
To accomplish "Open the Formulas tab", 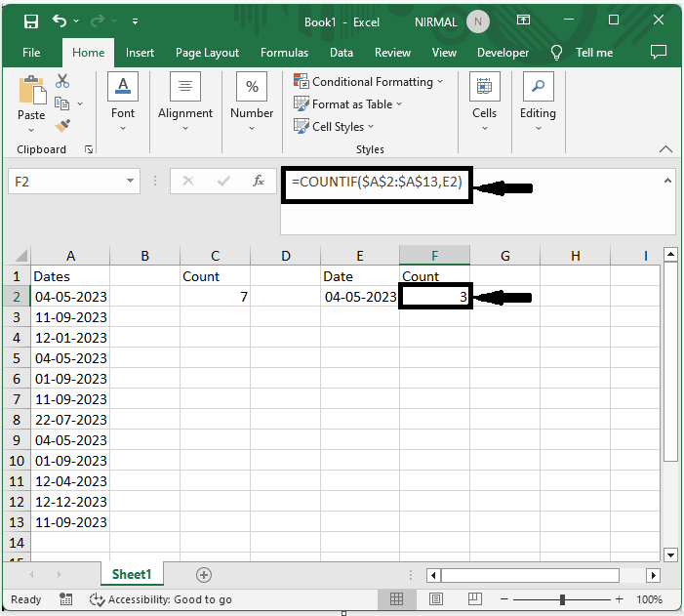I will 284,53.
